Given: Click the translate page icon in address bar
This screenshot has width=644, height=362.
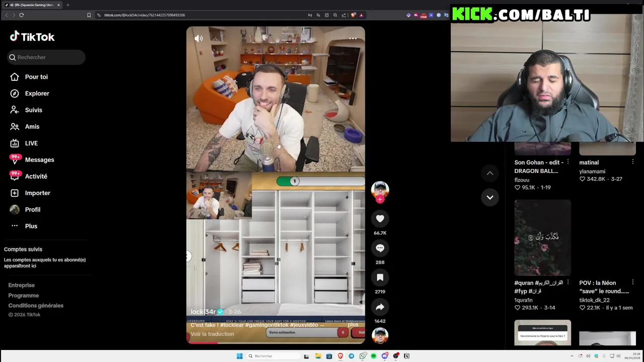Looking at the screenshot, I should point(318,15).
